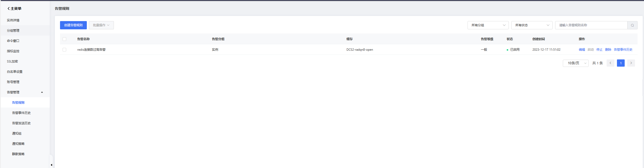The image size is (644, 168).
Task: Click the 启动 action link in the row
Action: (x=590, y=50)
